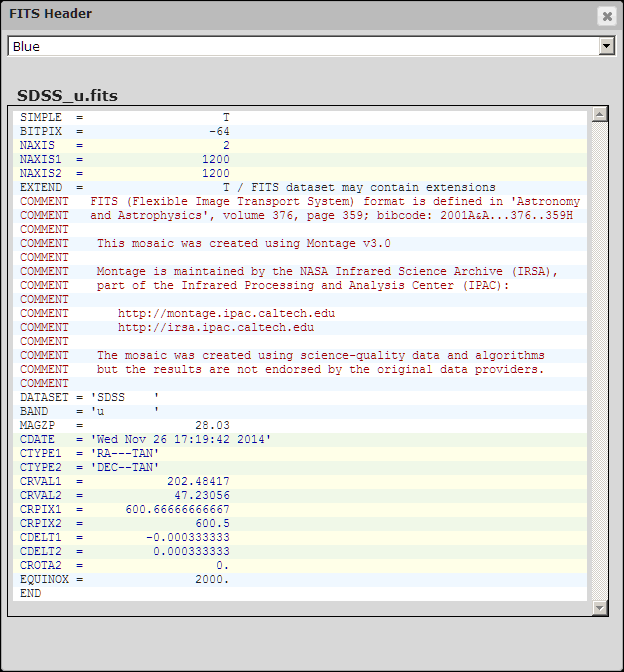
Task: Click the END keyword line
Action: point(31,593)
